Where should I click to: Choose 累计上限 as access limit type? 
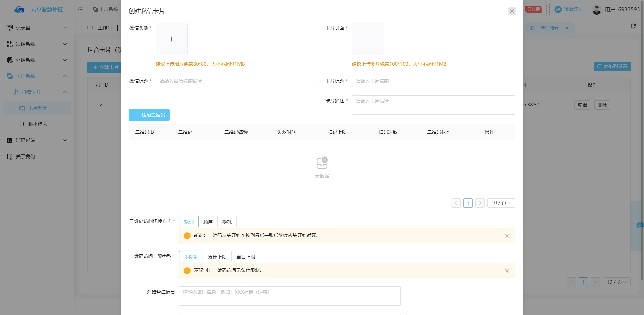click(217, 257)
